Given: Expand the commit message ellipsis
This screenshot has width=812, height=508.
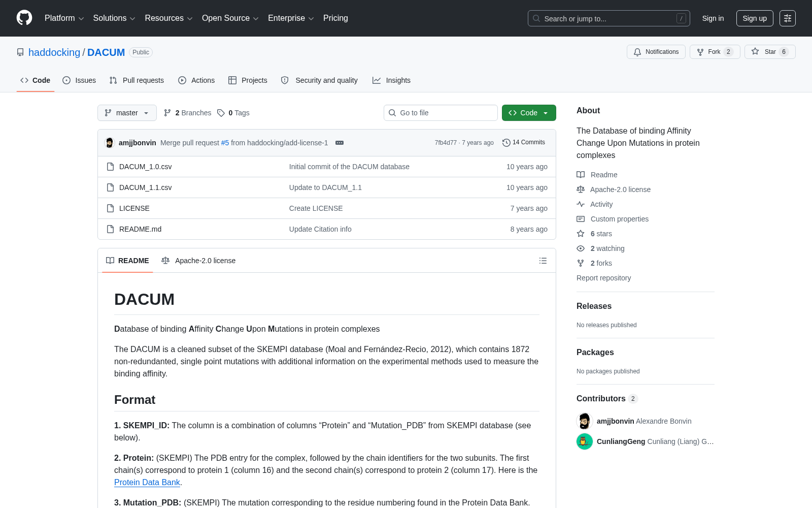Looking at the screenshot, I should tap(340, 143).
